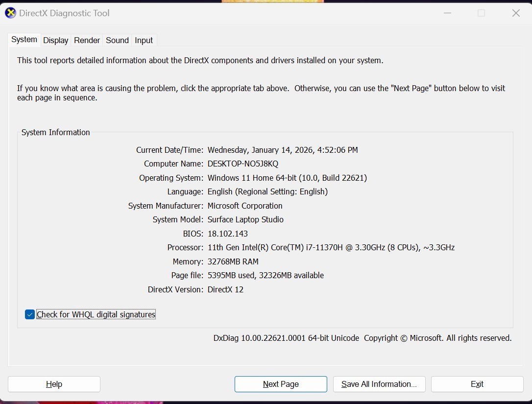Click the computer name DESKTOP-NO5J8KQ
Viewport: 532px width, 404px height.
(x=243, y=164)
